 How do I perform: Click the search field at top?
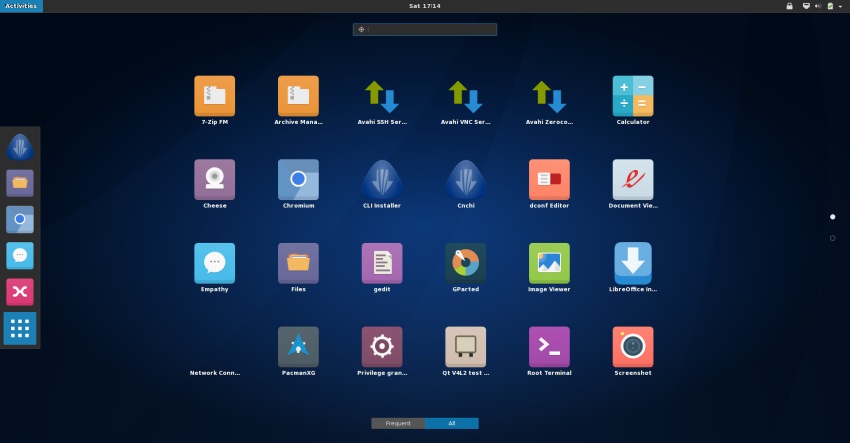[x=425, y=29]
